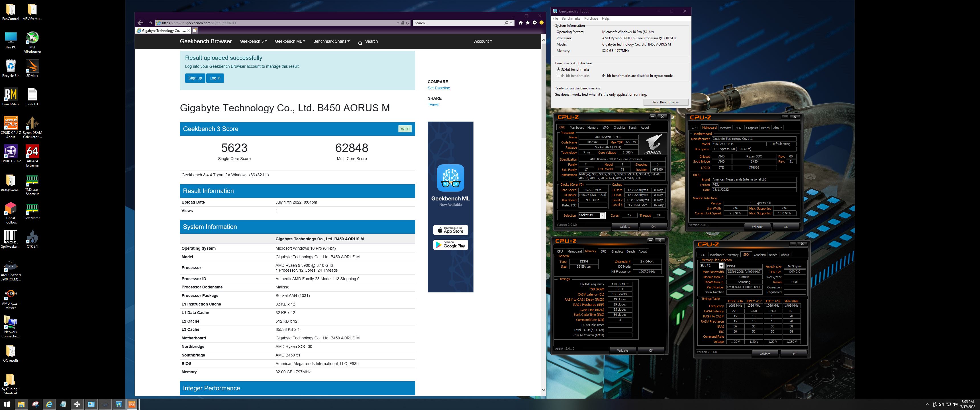Click the Geekbench Browser logo text
The image size is (980, 410).
[x=206, y=42]
